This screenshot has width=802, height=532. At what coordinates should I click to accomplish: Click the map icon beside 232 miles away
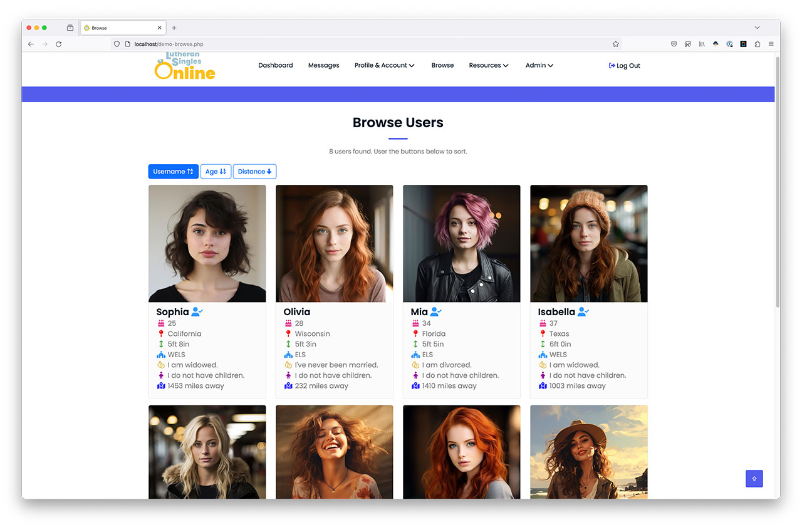(x=288, y=386)
